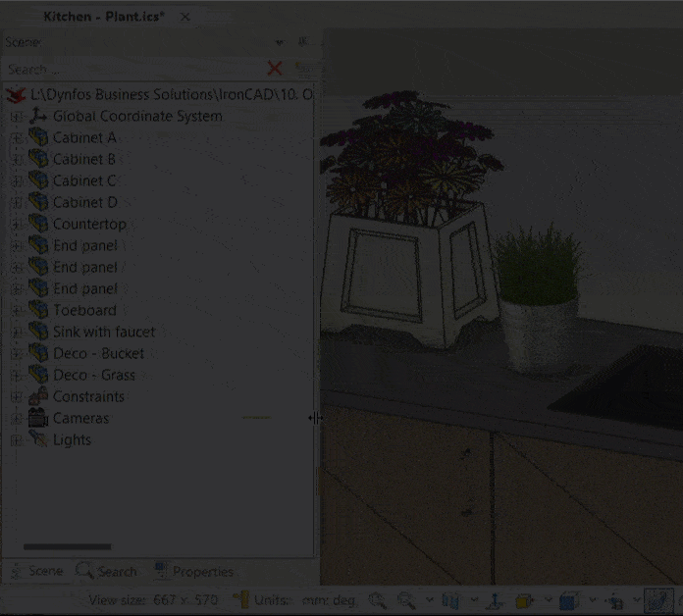Click the Constraints icon in the tree
The image size is (683, 616).
coord(38,396)
